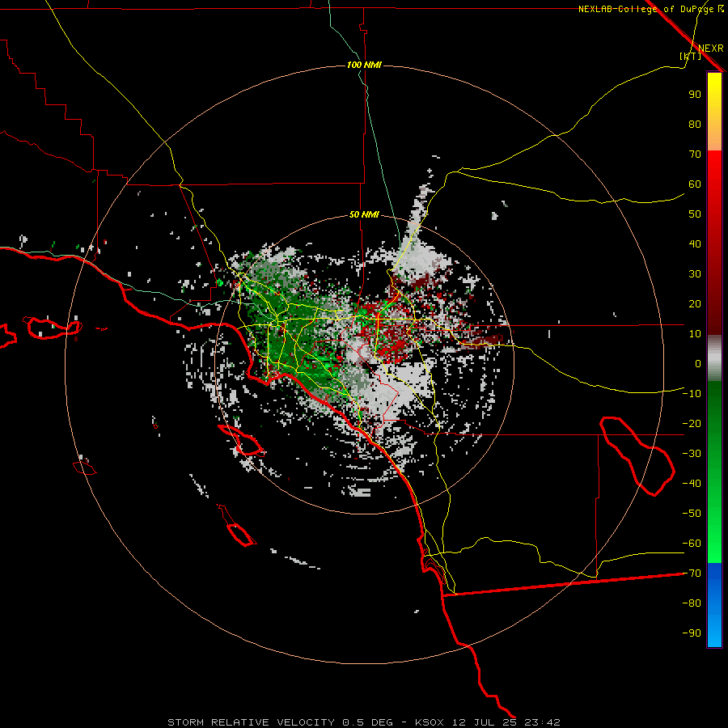The height and width of the screenshot is (728, 728).
Task: Click the colorbar value -10
Action: pyautogui.click(x=692, y=394)
